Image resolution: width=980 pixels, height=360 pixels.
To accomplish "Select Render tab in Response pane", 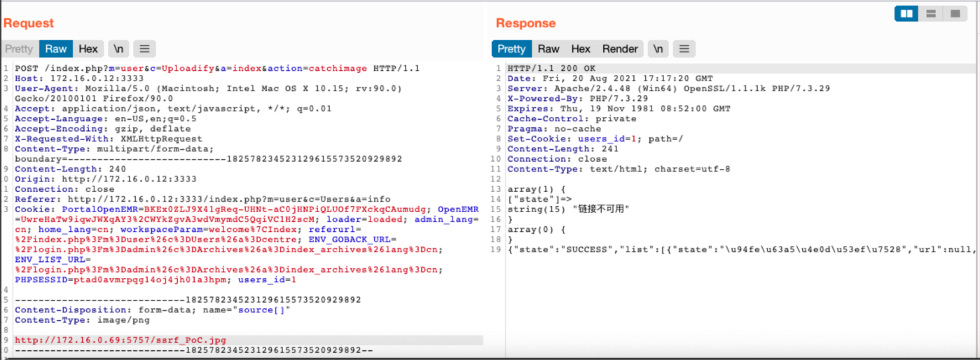I will click(x=620, y=48).
